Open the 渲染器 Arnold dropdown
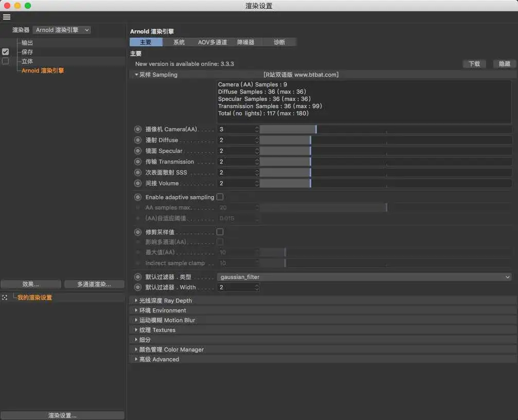 click(62, 30)
